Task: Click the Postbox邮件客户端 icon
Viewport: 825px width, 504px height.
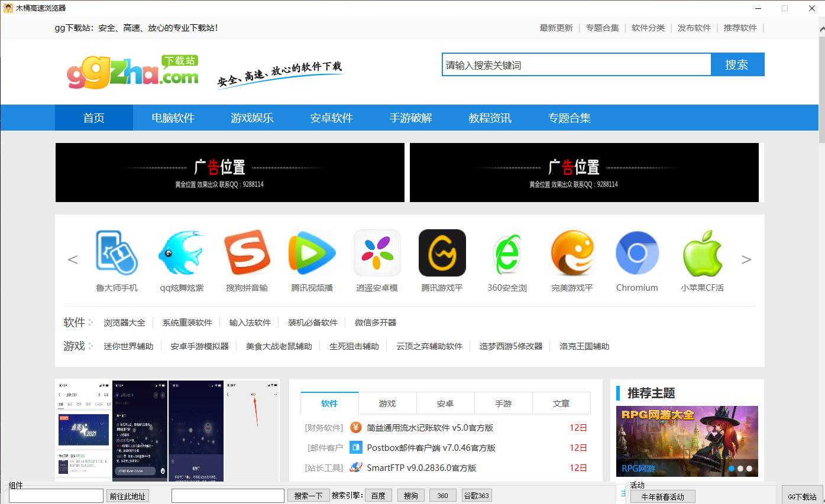Action: pos(355,447)
